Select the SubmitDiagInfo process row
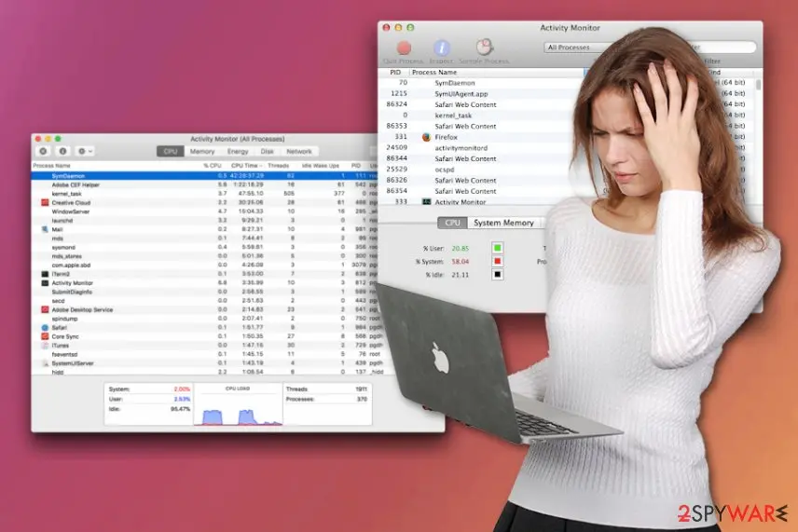 tap(204, 292)
